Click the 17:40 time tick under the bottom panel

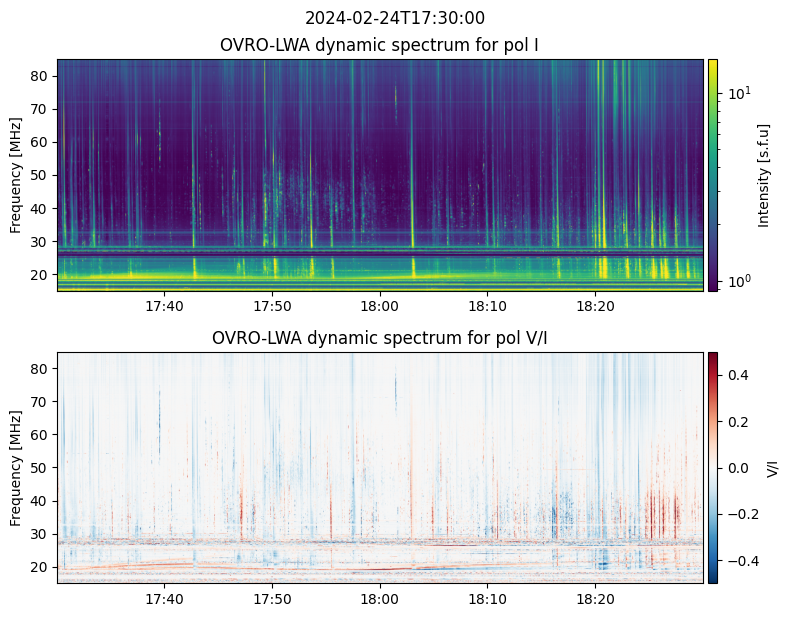pos(164,598)
